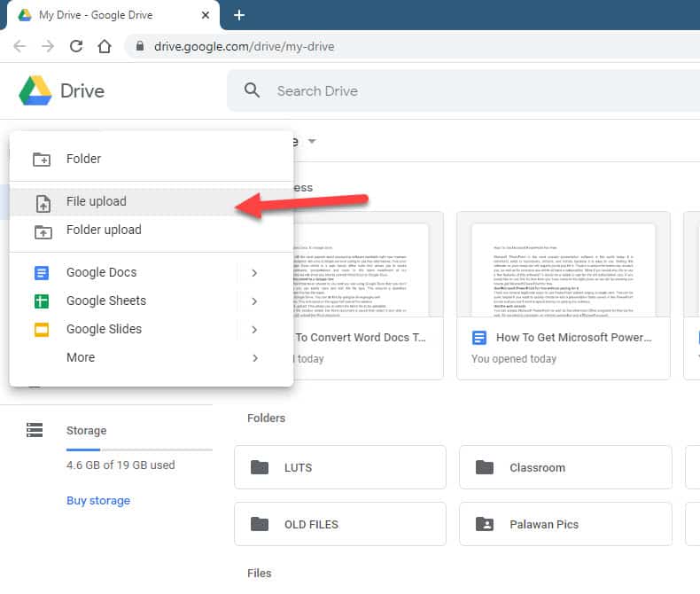The image size is (700, 594).
Task: Close the My Drive browser tab
Action: (206, 15)
